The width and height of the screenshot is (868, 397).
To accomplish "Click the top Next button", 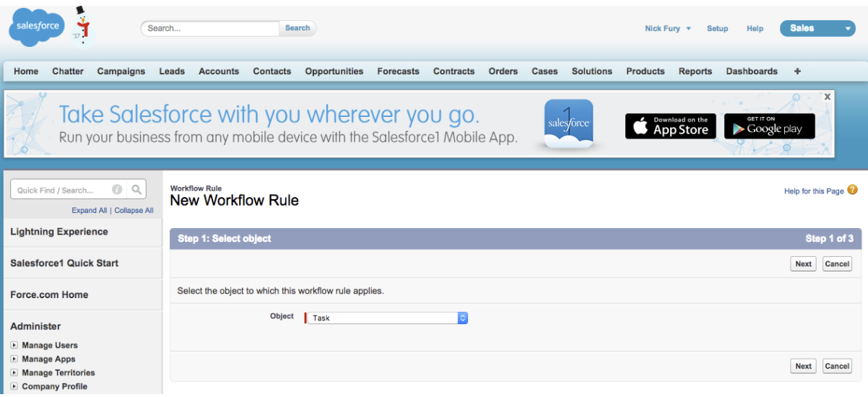I will click(x=804, y=264).
